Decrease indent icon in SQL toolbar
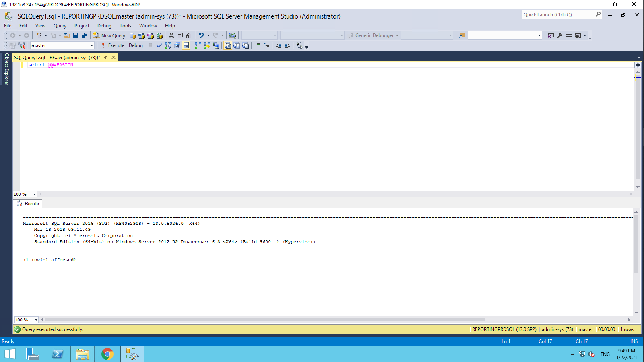Screen dimensions: 644x362 click(x=279, y=45)
